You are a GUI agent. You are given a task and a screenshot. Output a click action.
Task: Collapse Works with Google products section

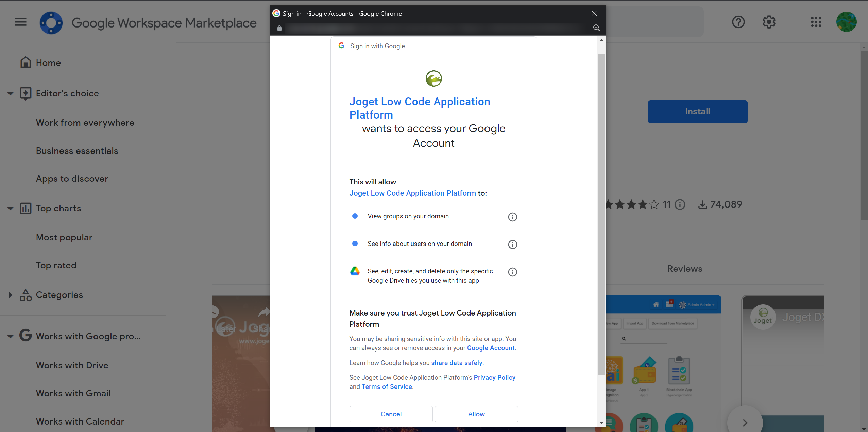(x=11, y=337)
